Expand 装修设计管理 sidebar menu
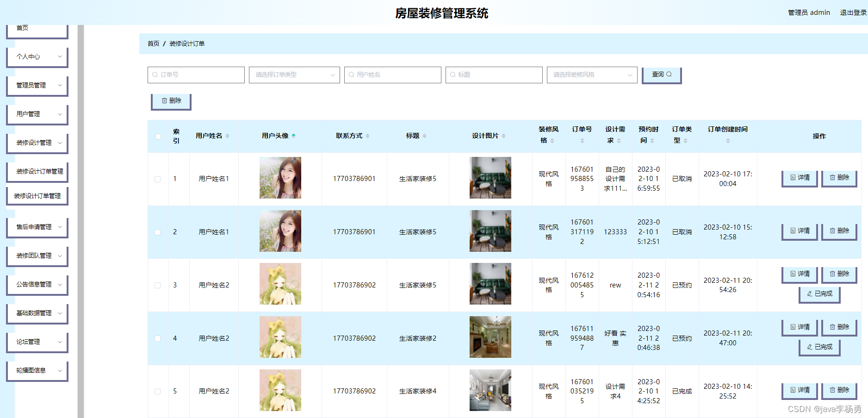Image resolution: width=868 pixels, height=418 pixels. [x=37, y=143]
